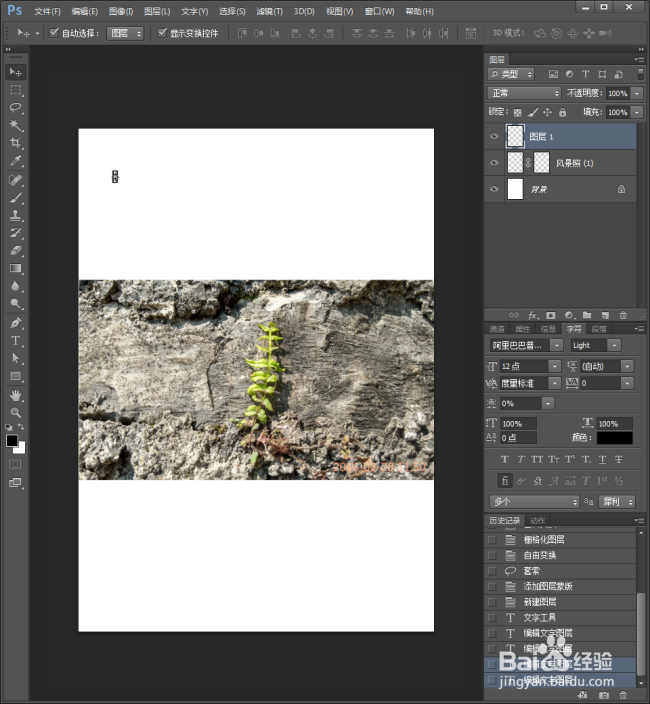This screenshot has height=704, width=650.
Task: Hide the 背景 layer visibility
Action: point(494,189)
